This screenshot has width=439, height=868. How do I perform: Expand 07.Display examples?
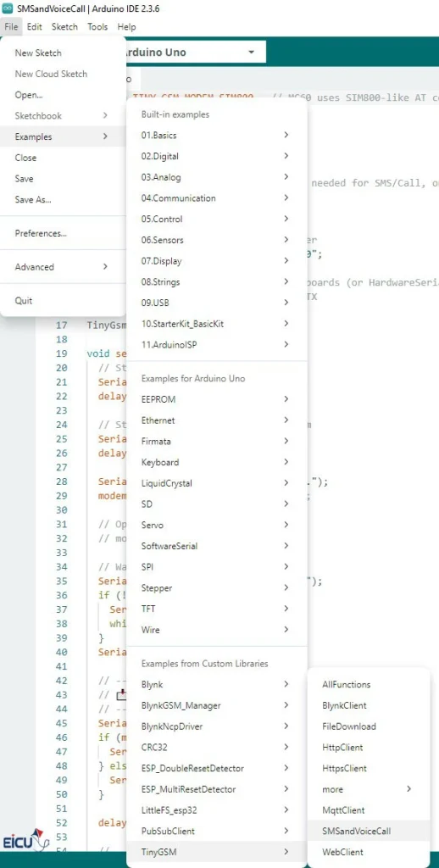pyautogui.click(x=216, y=261)
